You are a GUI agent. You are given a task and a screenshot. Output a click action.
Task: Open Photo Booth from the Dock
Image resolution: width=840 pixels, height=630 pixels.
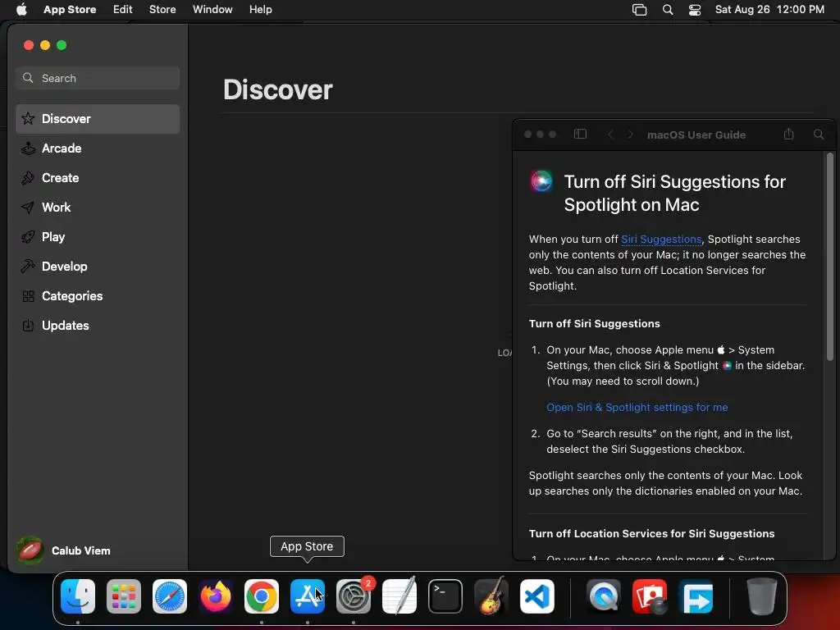pos(650,596)
